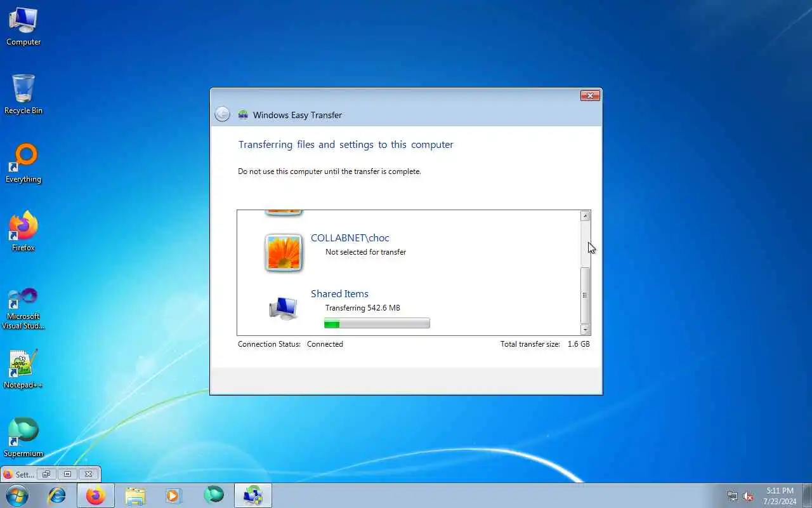
Task: Open the clock and date in the tray
Action: 780,495
